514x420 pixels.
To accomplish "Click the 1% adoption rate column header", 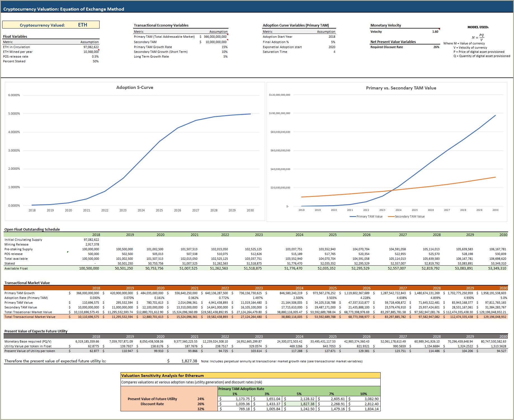I will click(x=235, y=394).
